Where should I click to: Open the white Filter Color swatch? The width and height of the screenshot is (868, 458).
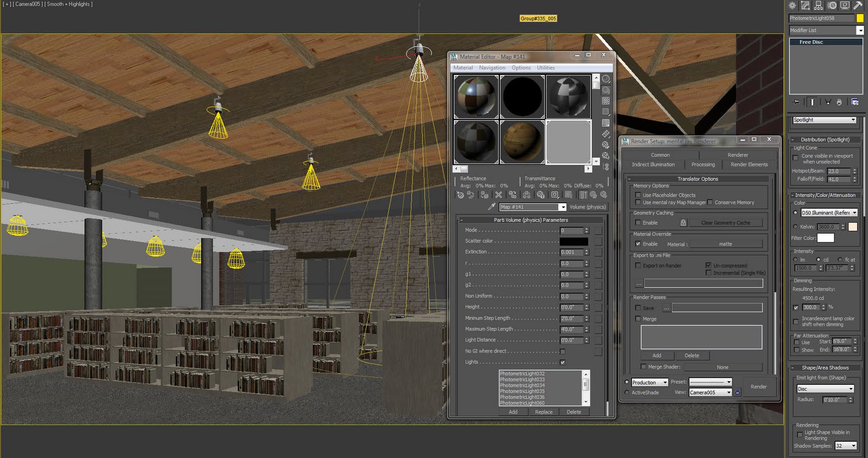(x=826, y=238)
